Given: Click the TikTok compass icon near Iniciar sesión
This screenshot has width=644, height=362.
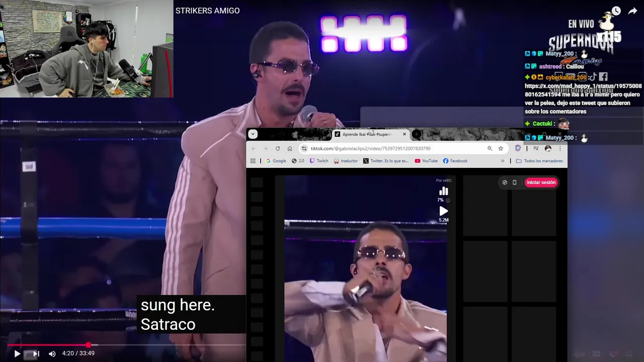Looking at the screenshot, I should pos(505,183).
